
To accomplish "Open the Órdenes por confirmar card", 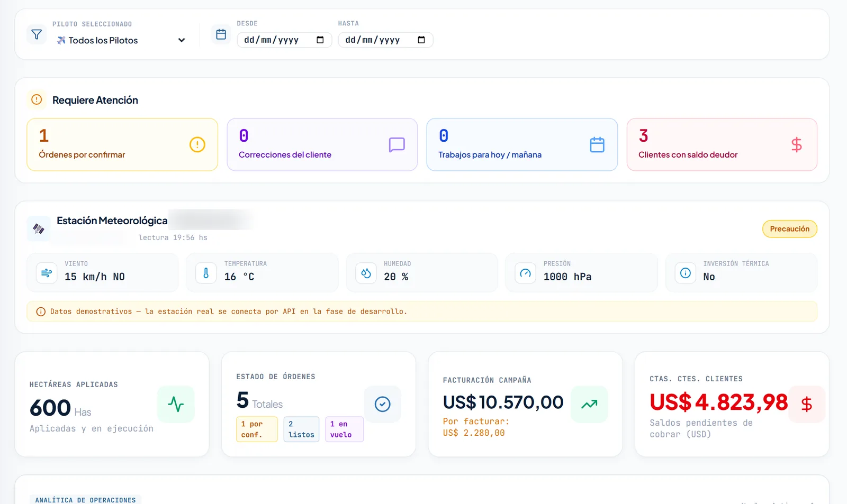I will click(122, 144).
